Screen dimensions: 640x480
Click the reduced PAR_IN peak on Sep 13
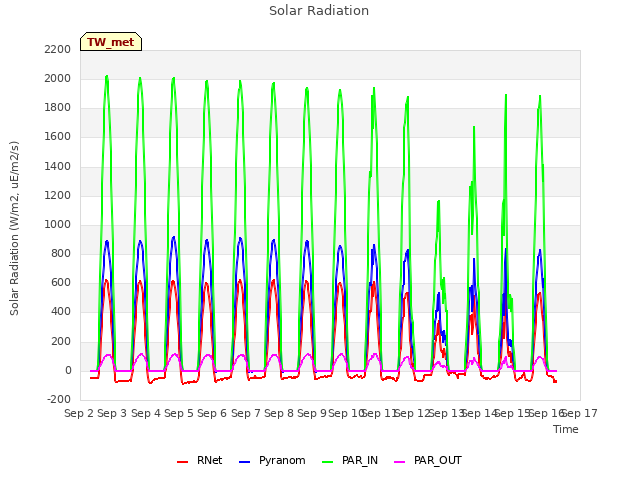pyautogui.click(x=439, y=201)
